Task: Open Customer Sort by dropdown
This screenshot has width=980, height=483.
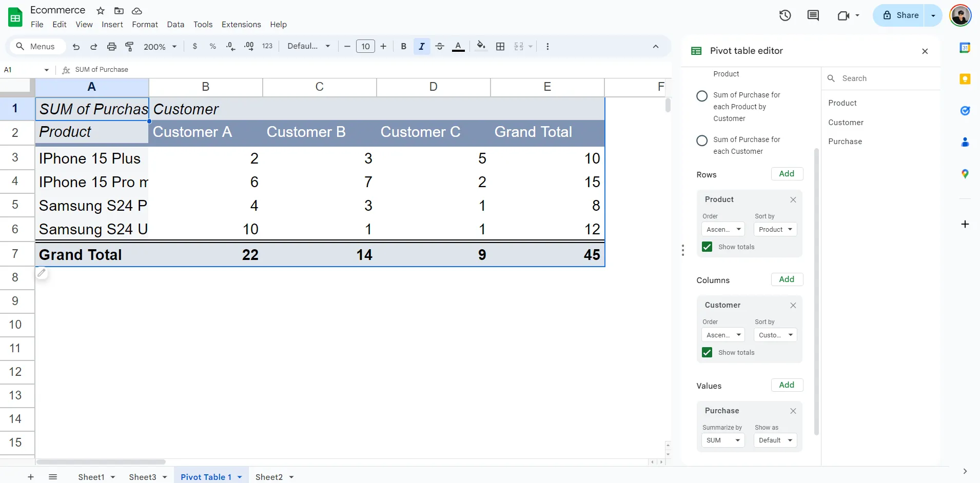Action: tap(775, 335)
